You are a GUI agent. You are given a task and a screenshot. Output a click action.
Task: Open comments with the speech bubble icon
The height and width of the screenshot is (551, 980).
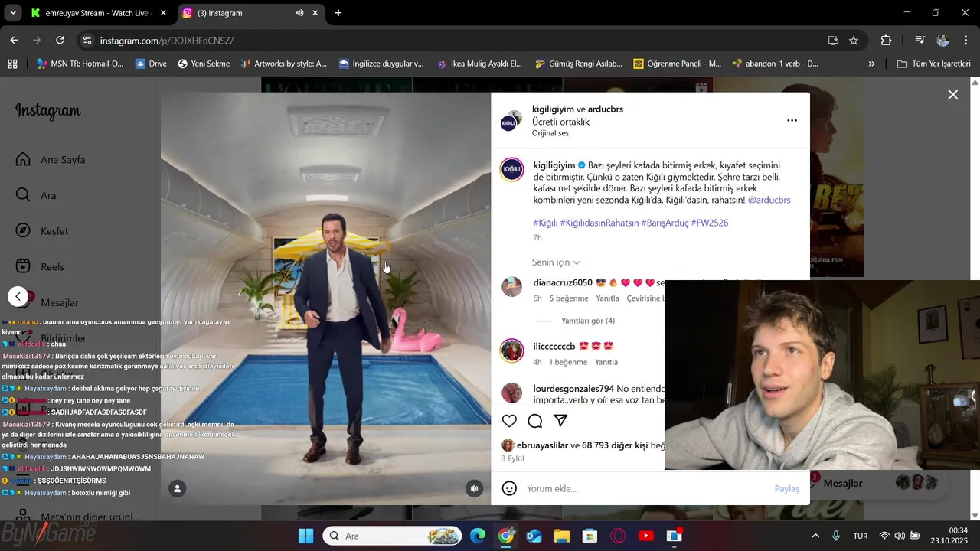click(535, 421)
